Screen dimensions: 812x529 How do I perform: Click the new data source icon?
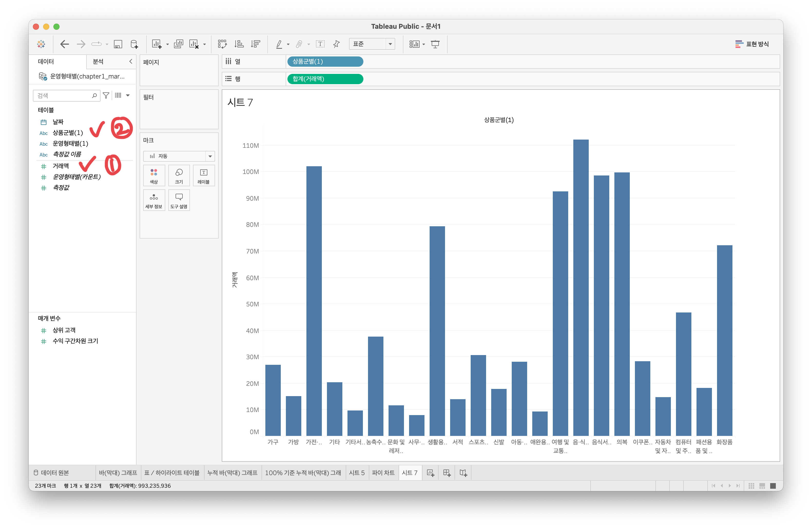(134, 44)
